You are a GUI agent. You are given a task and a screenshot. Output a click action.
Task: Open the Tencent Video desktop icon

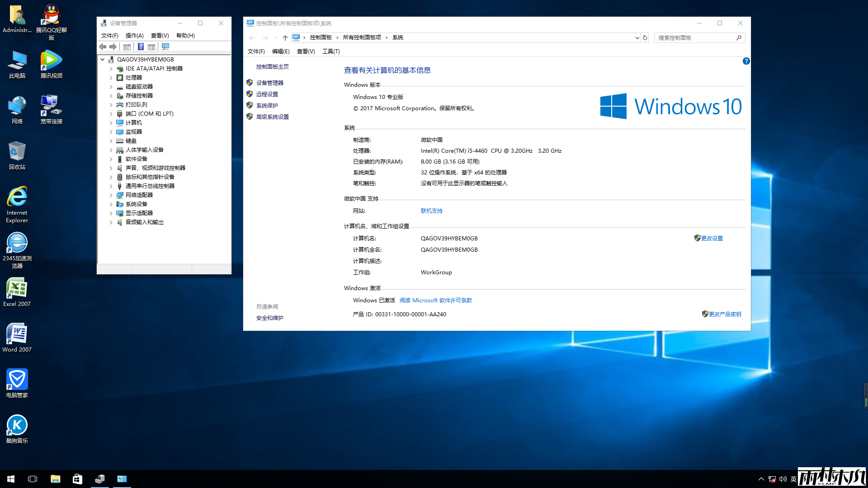[x=52, y=64]
